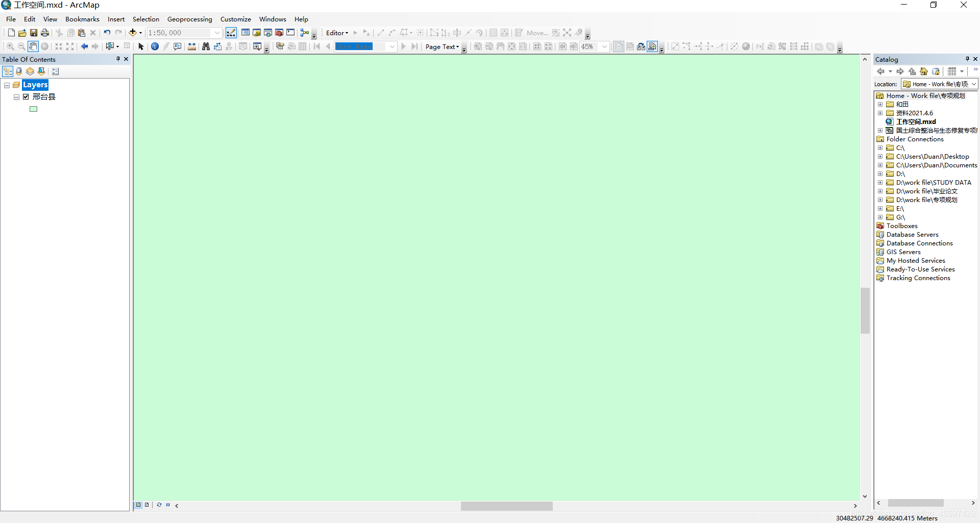The width and height of the screenshot is (980, 523).
Task: Toggle List By Source view
Action: tap(19, 71)
